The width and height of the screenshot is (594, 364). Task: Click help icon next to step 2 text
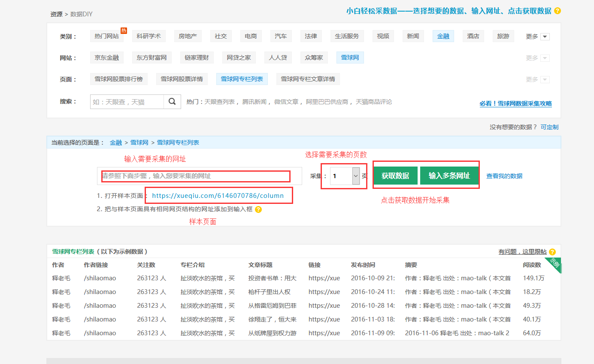click(258, 209)
